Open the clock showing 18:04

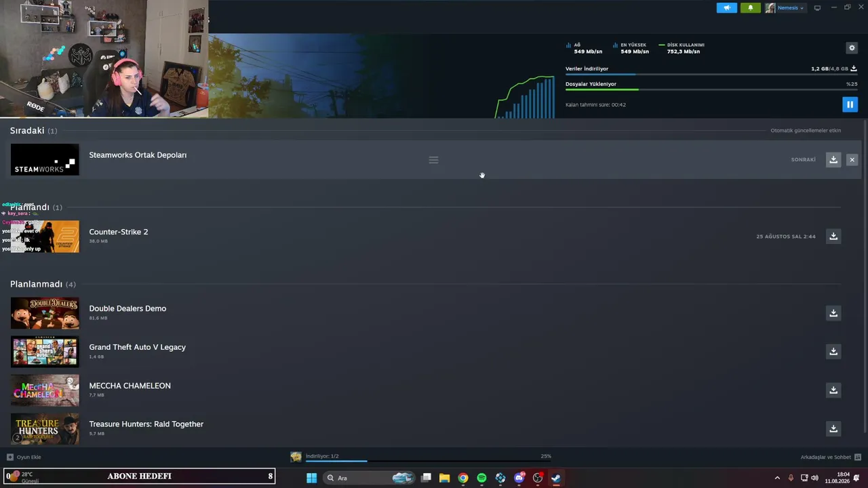[x=838, y=478]
